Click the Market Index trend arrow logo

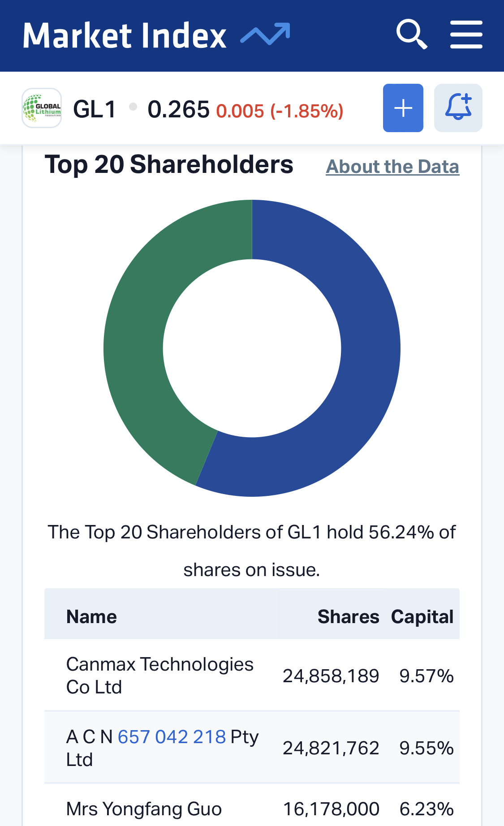(x=265, y=34)
